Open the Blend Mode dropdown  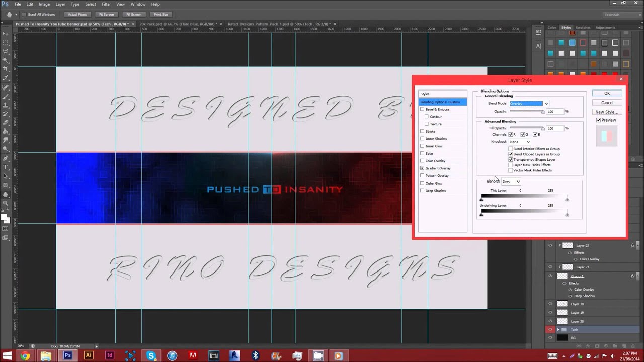tap(529, 103)
